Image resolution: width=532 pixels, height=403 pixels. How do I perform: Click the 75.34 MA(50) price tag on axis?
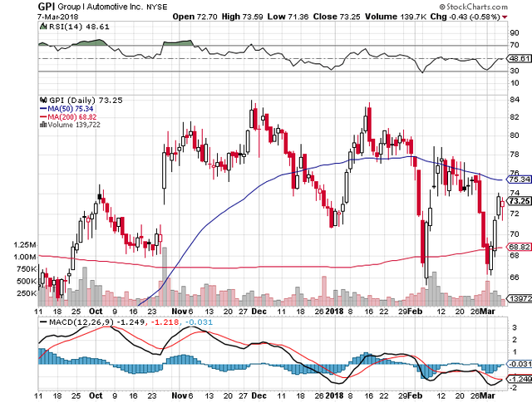[519, 179]
